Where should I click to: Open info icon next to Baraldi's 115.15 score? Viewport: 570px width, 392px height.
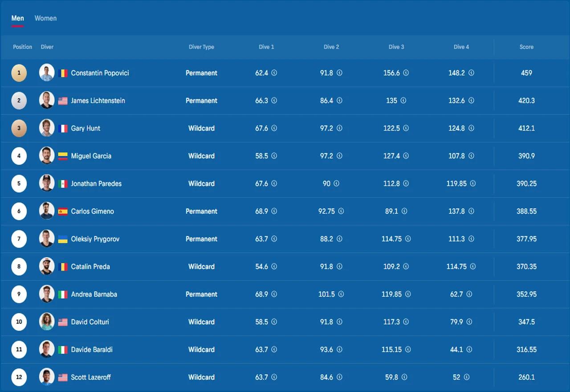click(x=408, y=350)
